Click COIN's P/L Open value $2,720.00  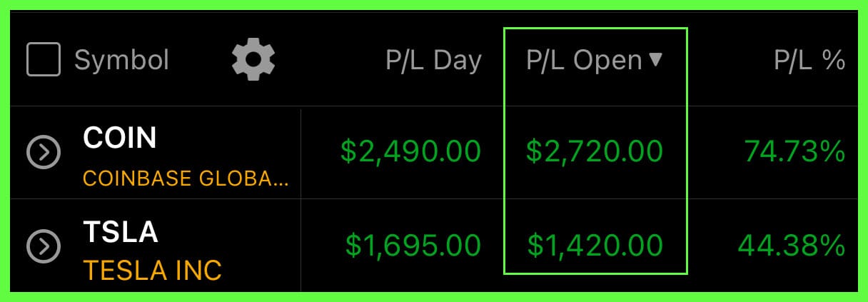(595, 151)
